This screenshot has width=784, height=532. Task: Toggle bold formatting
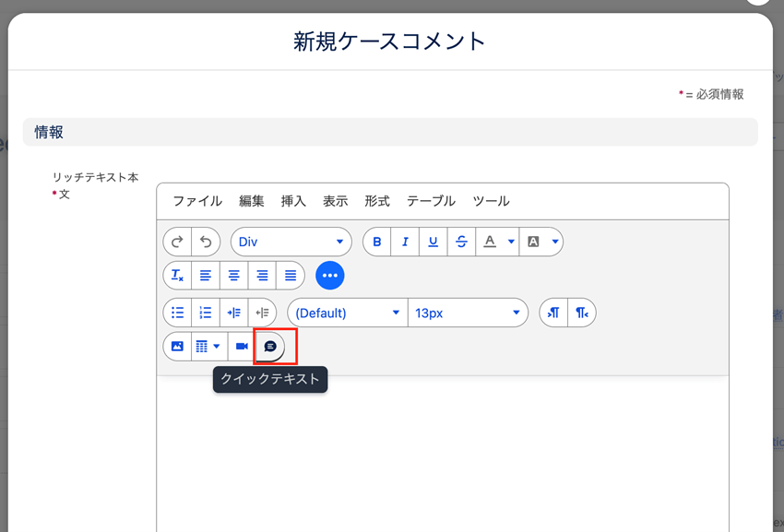click(376, 242)
